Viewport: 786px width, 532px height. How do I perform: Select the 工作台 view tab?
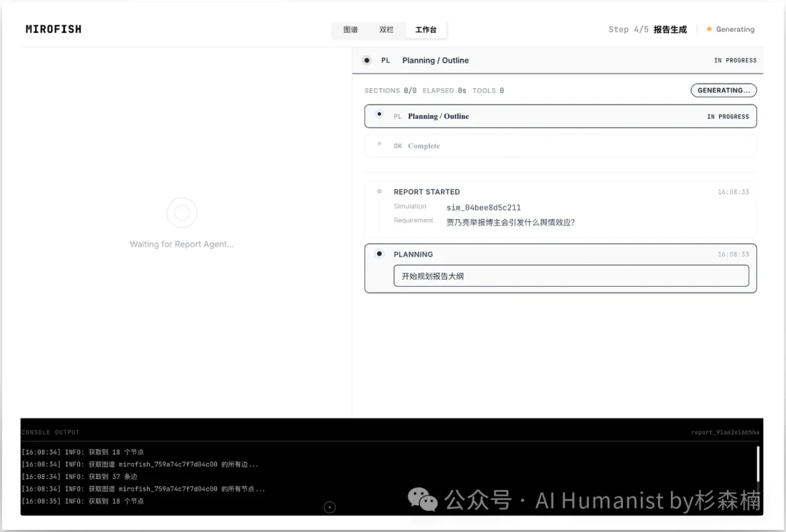pyautogui.click(x=426, y=30)
